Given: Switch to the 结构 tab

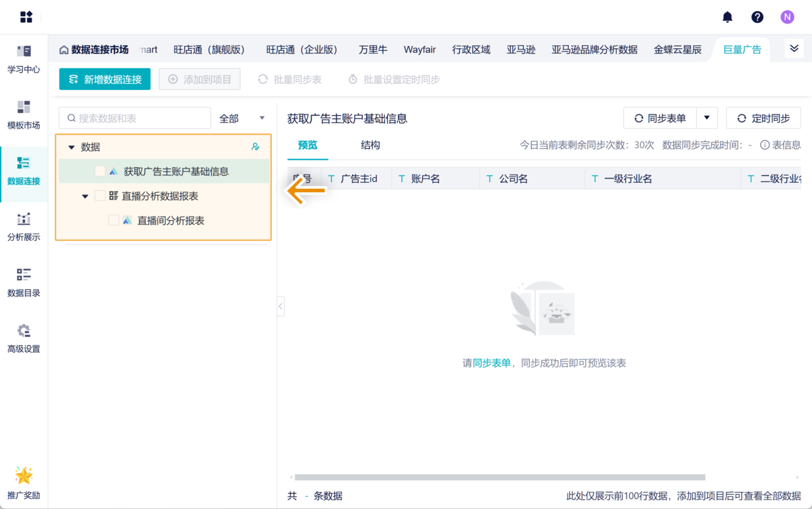Looking at the screenshot, I should pos(370,144).
